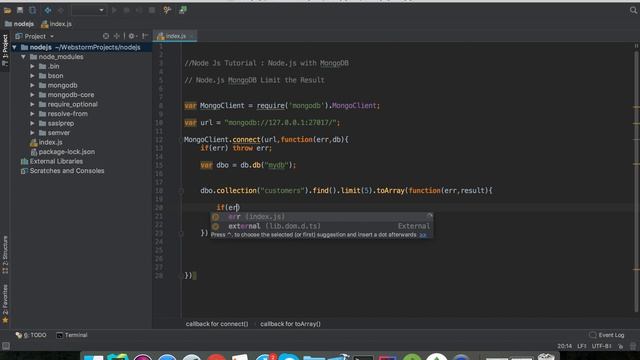Open the Event Log

(607, 335)
